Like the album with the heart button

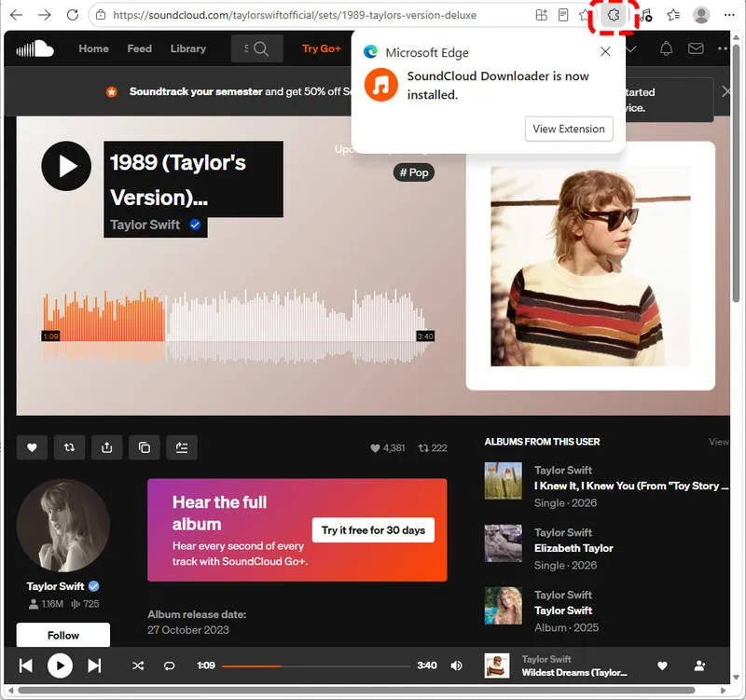coord(32,447)
